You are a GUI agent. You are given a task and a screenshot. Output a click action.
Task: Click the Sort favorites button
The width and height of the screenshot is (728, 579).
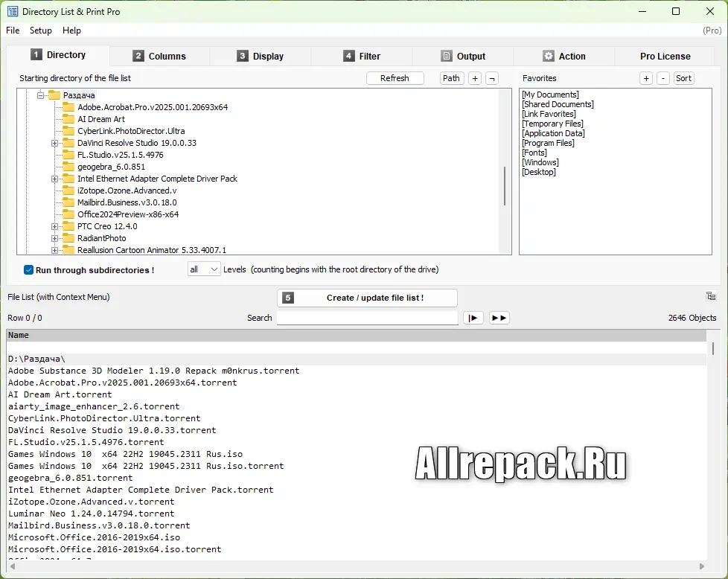[683, 78]
